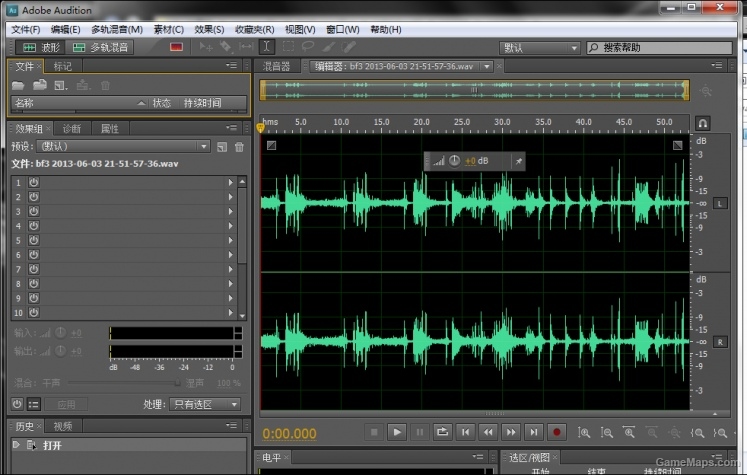Click the headphones icon beside the timeline
Image resolution: width=747 pixels, height=475 pixels.
click(703, 123)
